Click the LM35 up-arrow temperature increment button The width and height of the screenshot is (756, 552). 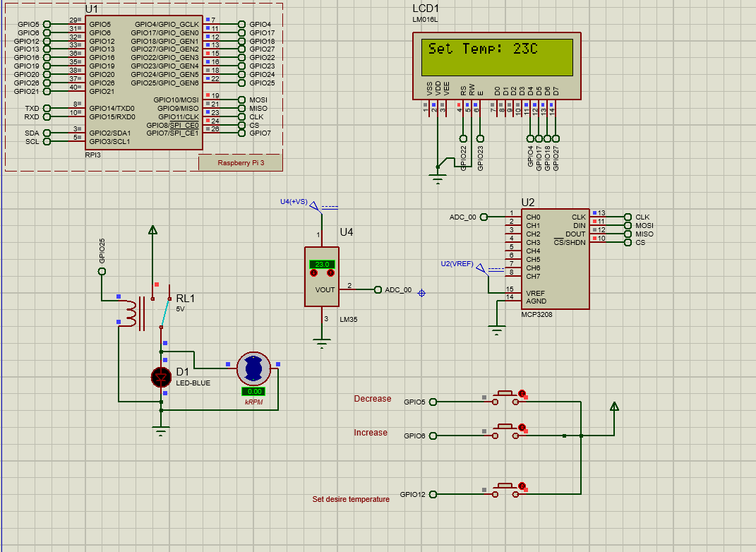pyautogui.click(x=330, y=273)
